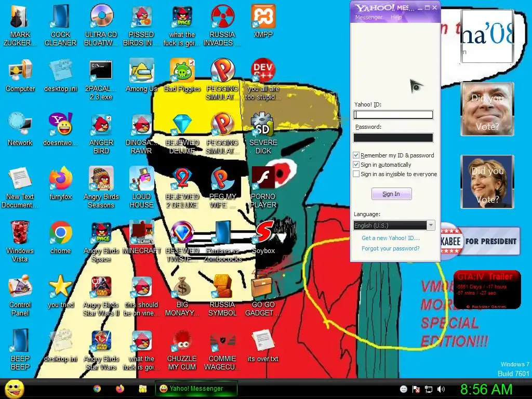Click the Hillary 'Did you Vote?' gadget
Image resolution: width=532 pixels, height=399 pixels.
487,181
